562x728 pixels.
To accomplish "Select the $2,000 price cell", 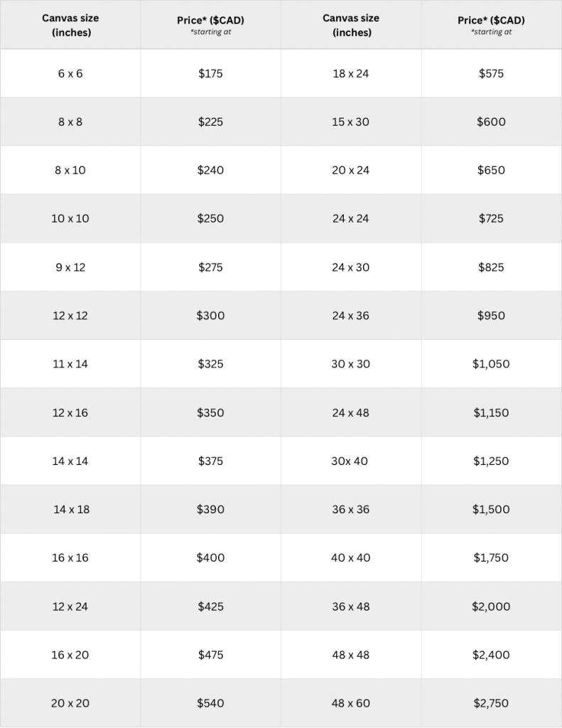I will tap(491, 606).
